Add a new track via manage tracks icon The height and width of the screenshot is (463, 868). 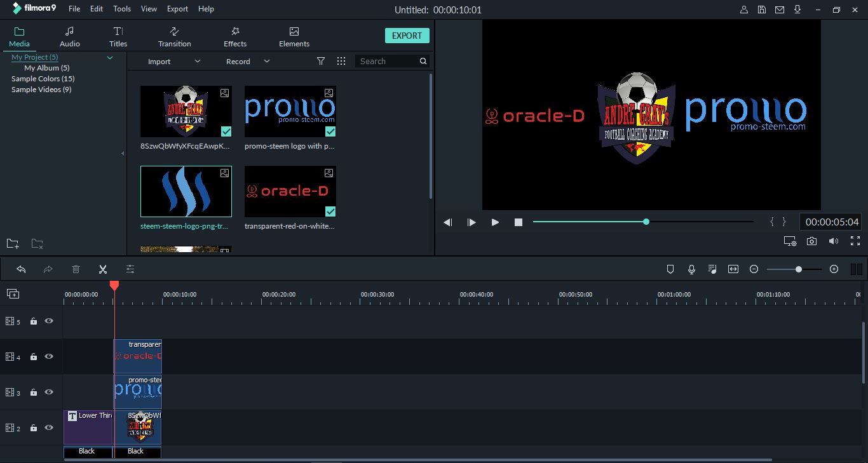click(x=13, y=293)
